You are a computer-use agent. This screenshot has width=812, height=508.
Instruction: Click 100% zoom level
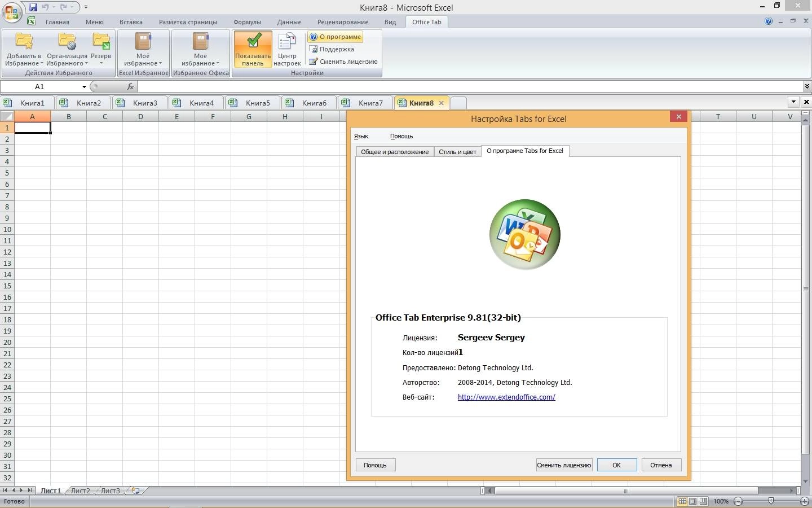click(x=721, y=501)
